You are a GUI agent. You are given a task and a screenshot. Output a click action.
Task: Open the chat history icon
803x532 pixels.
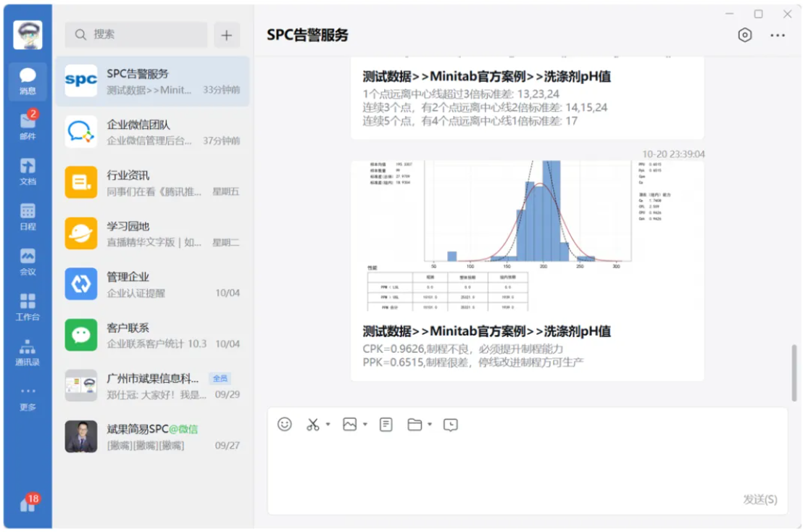451,425
